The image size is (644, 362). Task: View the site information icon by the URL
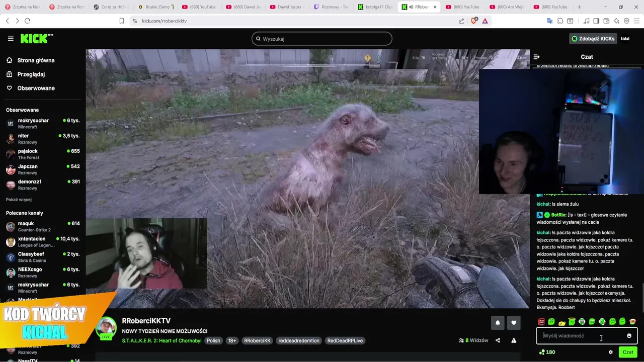[x=134, y=21]
